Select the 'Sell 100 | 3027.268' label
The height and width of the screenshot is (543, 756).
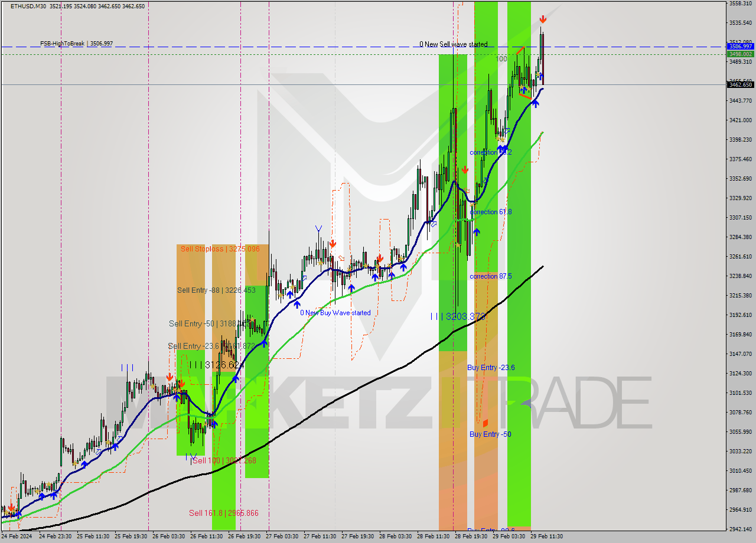click(x=224, y=460)
